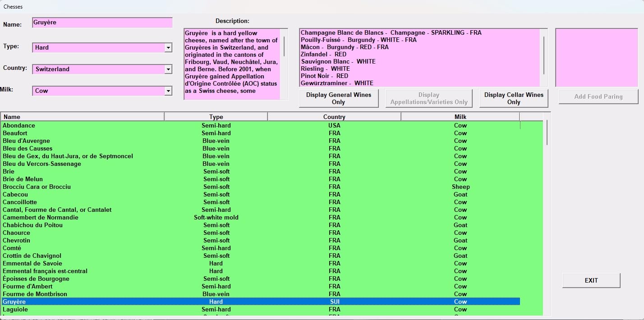Select the Pinot Noir RED entry

(x=324, y=76)
